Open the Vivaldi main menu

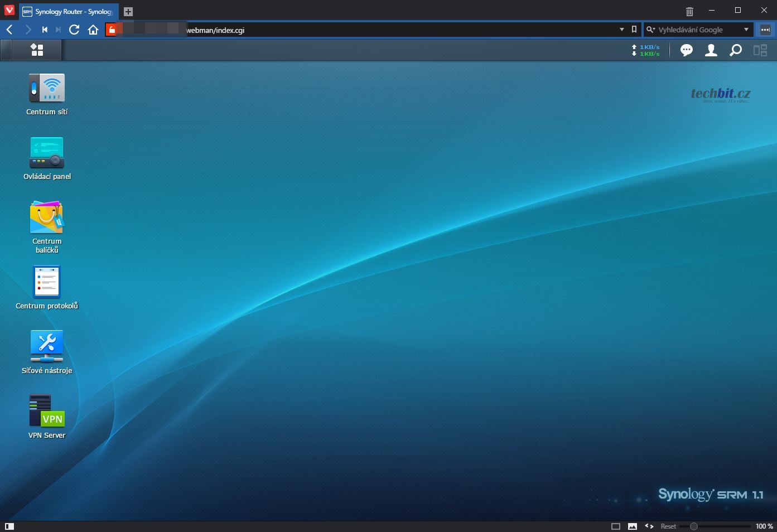click(9, 11)
